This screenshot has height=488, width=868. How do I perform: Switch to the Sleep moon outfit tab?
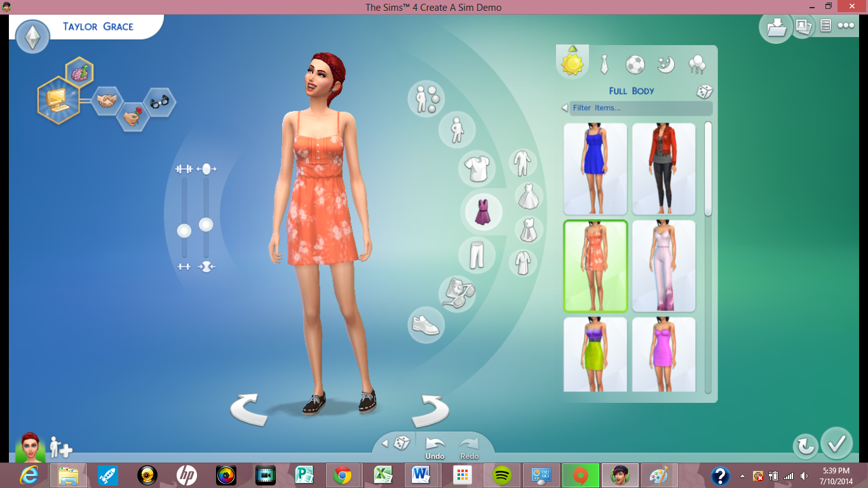coord(666,64)
